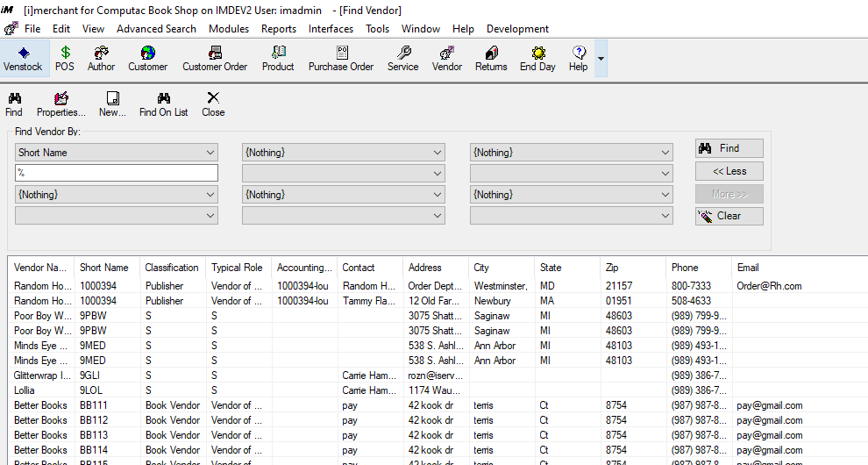This screenshot has height=465, width=868.
Task: Click Find On List icon
Action: point(163,104)
